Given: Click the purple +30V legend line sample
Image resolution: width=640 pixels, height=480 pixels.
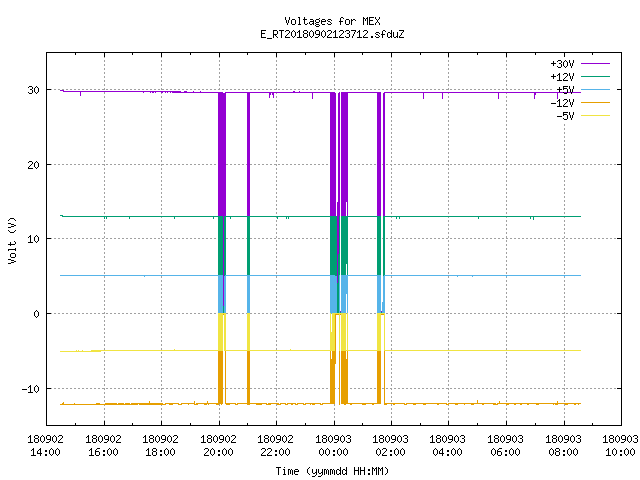Looking at the screenshot, I should click(595, 64).
